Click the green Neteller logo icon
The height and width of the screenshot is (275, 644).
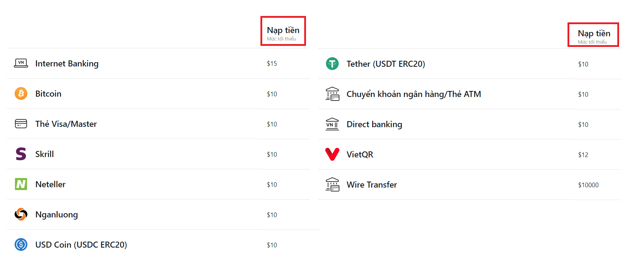click(21, 184)
